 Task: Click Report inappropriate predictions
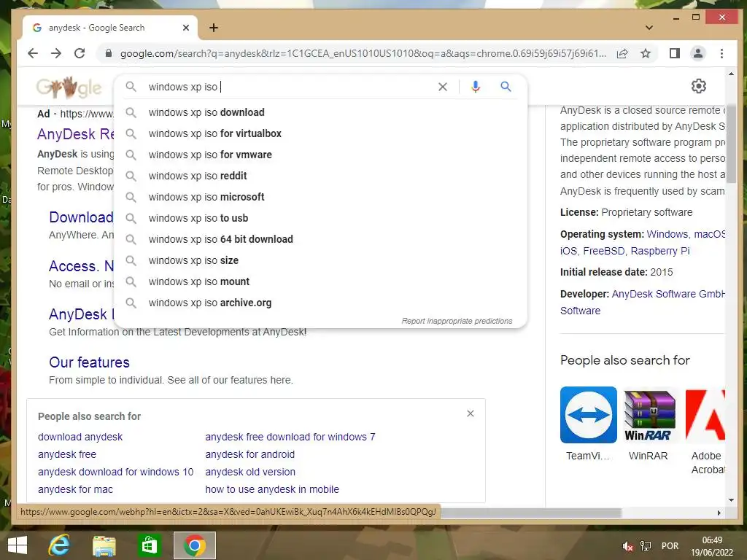click(457, 321)
